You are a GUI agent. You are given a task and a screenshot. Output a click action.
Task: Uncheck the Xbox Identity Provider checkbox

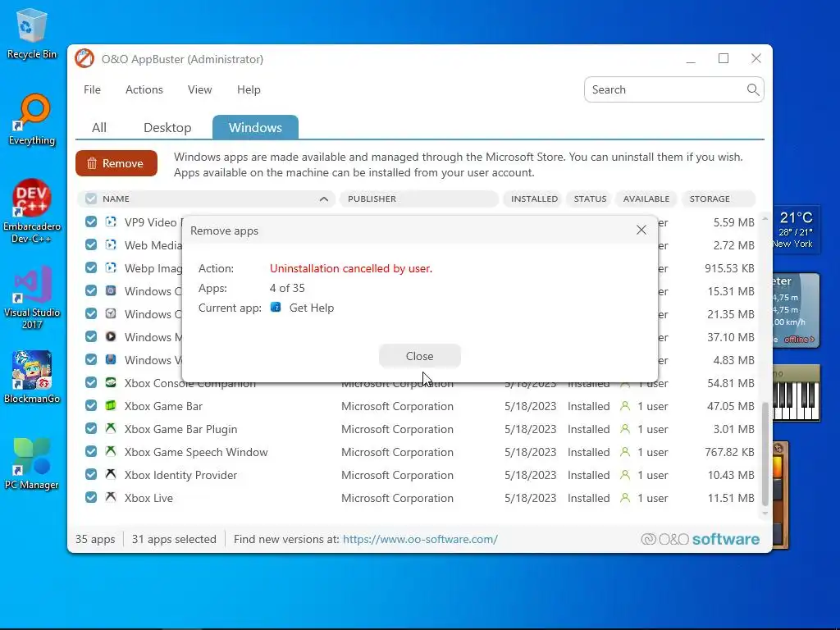pos(91,475)
